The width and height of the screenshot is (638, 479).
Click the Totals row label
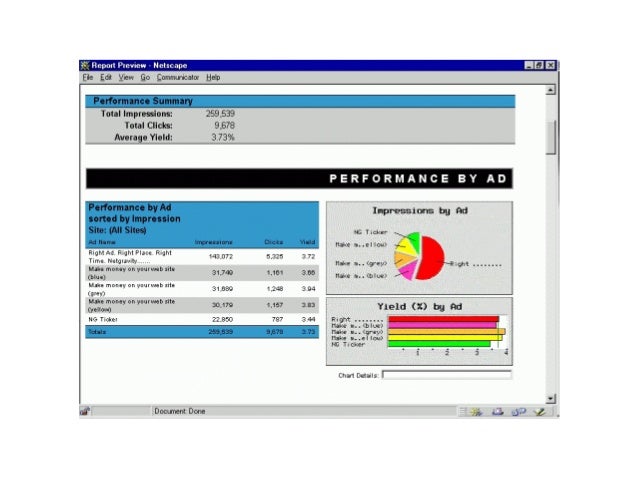(x=97, y=332)
